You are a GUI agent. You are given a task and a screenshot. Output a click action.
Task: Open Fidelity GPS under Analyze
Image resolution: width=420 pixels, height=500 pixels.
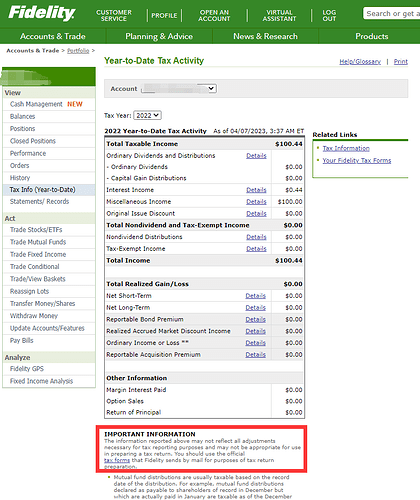click(27, 369)
